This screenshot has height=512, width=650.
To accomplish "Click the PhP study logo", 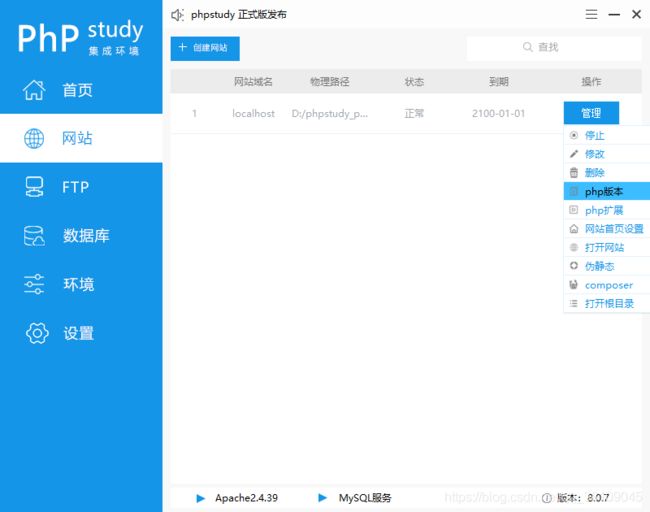I will (80, 37).
